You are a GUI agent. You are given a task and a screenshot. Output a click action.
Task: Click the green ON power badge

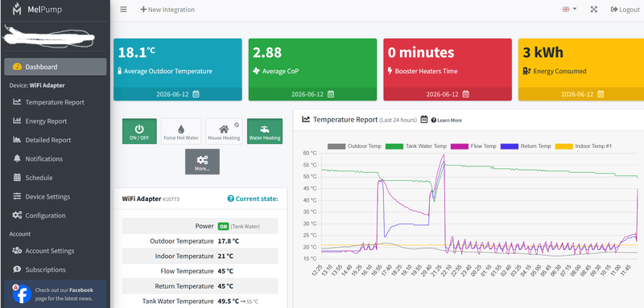click(x=223, y=226)
